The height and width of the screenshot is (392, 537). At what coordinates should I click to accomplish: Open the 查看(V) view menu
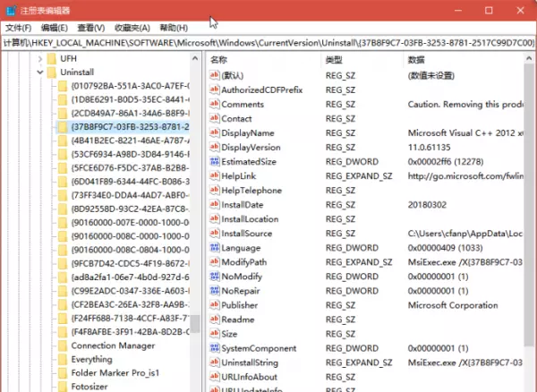90,28
